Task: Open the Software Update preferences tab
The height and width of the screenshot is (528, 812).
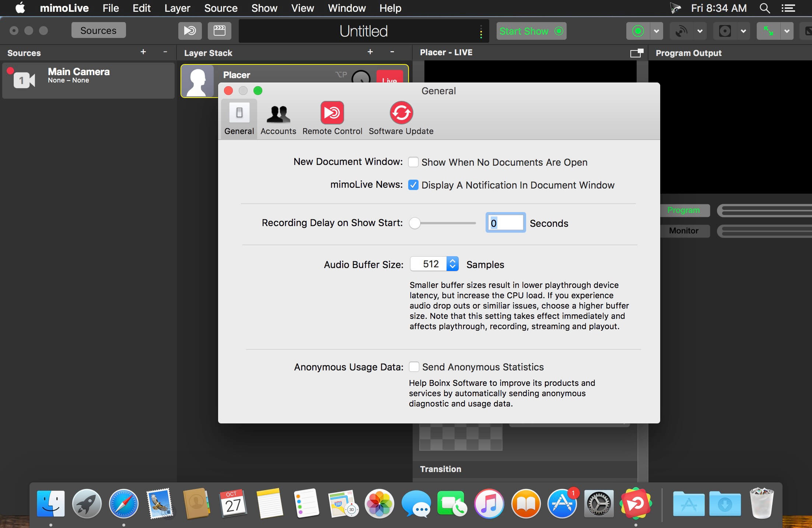Action: [x=401, y=119]
